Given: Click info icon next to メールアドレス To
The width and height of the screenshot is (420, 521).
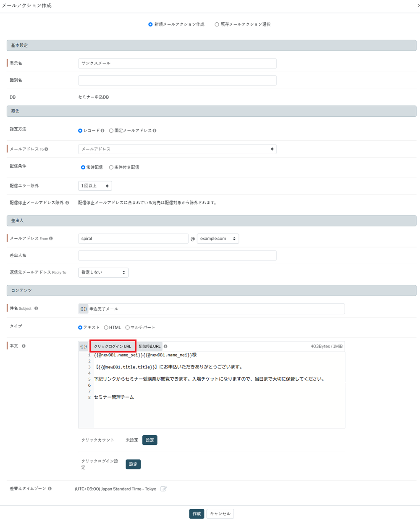Looking at the screenshot, I should 46,149.
